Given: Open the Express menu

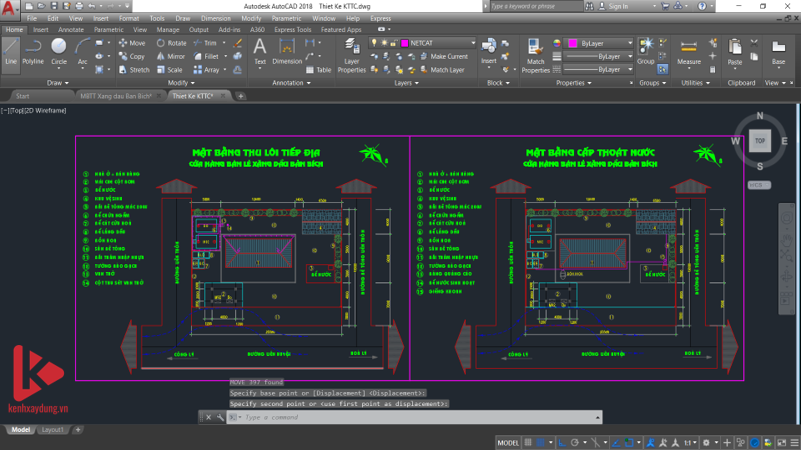Looking at the screenshot, I should point(380,18).
